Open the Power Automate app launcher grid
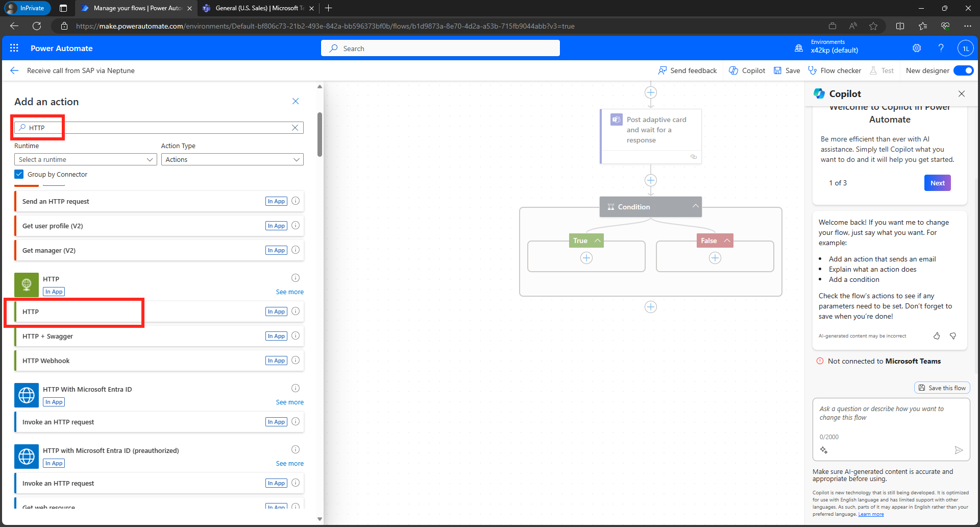The width and height of the screenshot is (980, 527). pos(14,48)
